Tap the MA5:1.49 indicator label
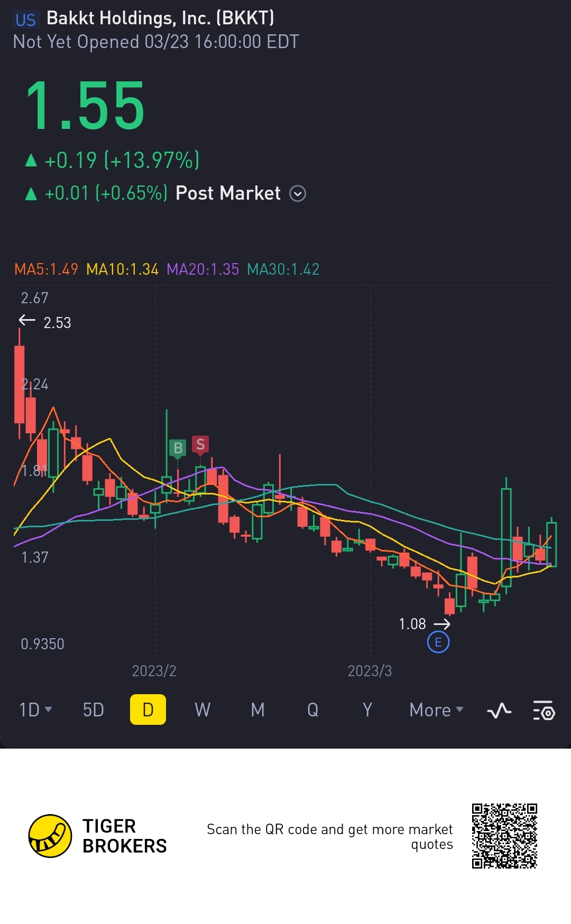This screenshot has width=571, height=924. (x=46, y=269)
